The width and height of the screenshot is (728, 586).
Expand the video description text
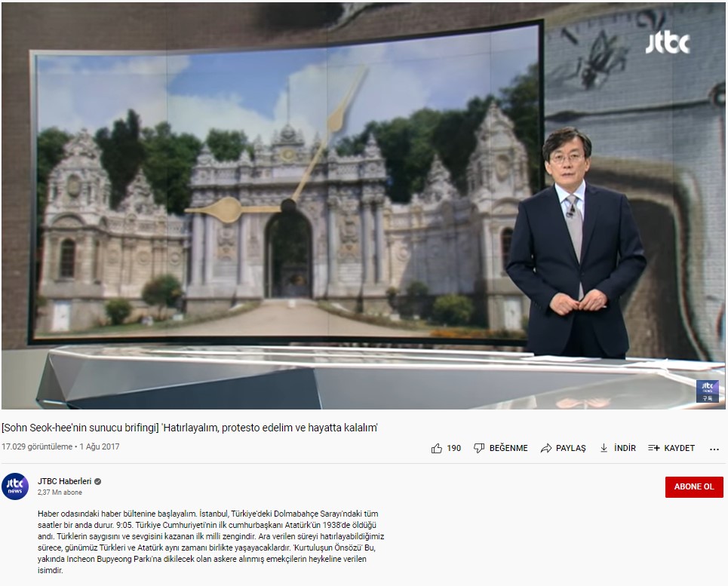(x=211, y=542)
